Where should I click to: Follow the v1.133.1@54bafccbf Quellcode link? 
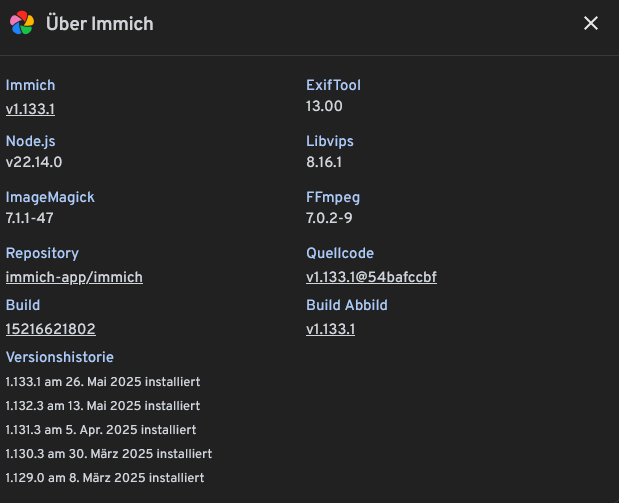371,277
